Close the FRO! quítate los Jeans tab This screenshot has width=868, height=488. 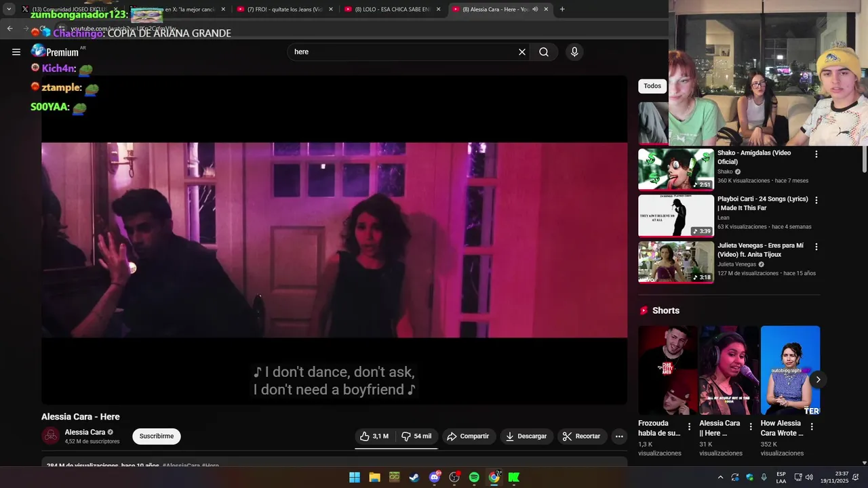click(331, 9)
